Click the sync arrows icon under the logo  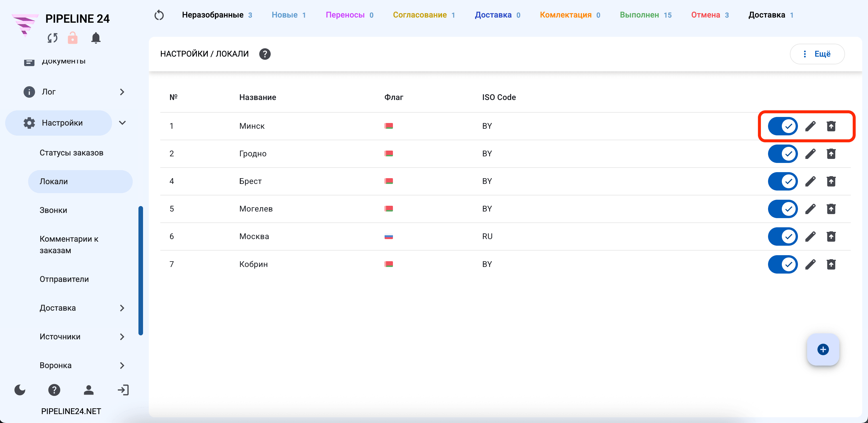pyautogui.click(x=53, y=38)
